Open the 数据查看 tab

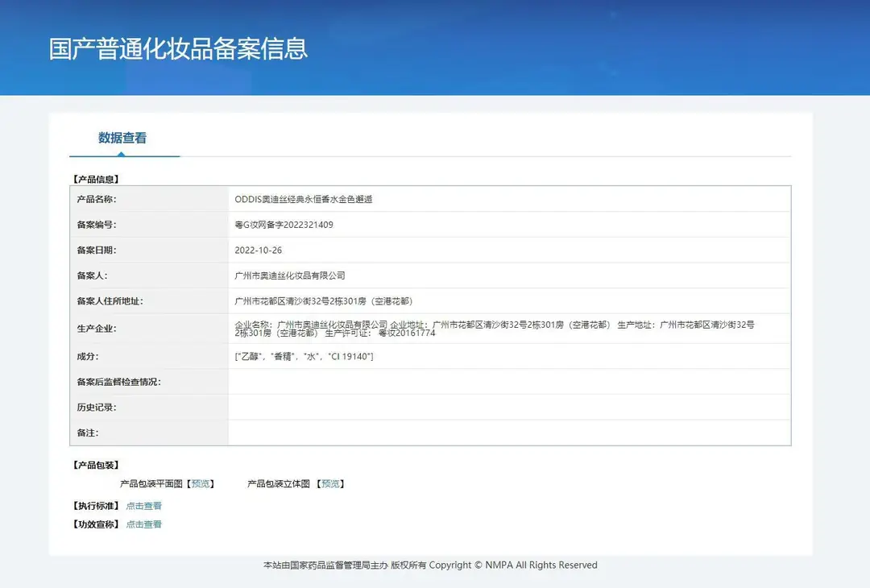click(x=122, y=138)
